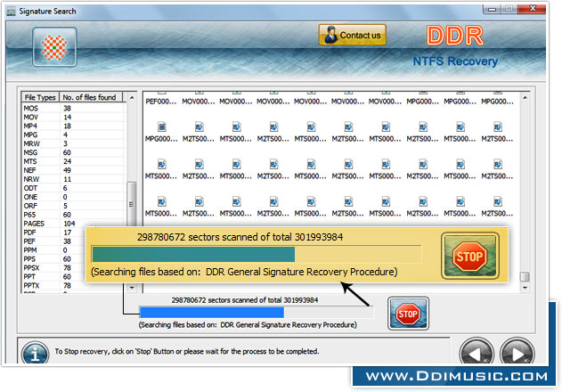
Task: Click the recovered files pane scroll-down arrow
Action: 525,288
